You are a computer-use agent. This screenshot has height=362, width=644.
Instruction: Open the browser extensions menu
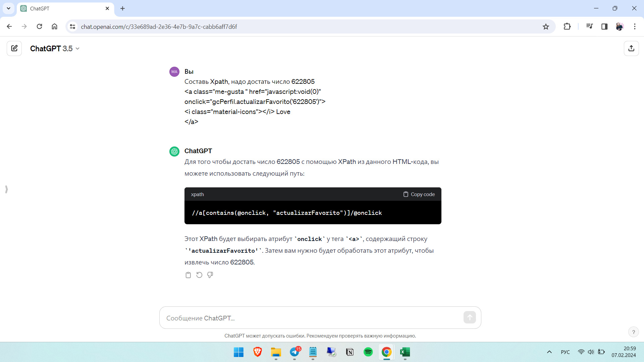coord(567,26)
